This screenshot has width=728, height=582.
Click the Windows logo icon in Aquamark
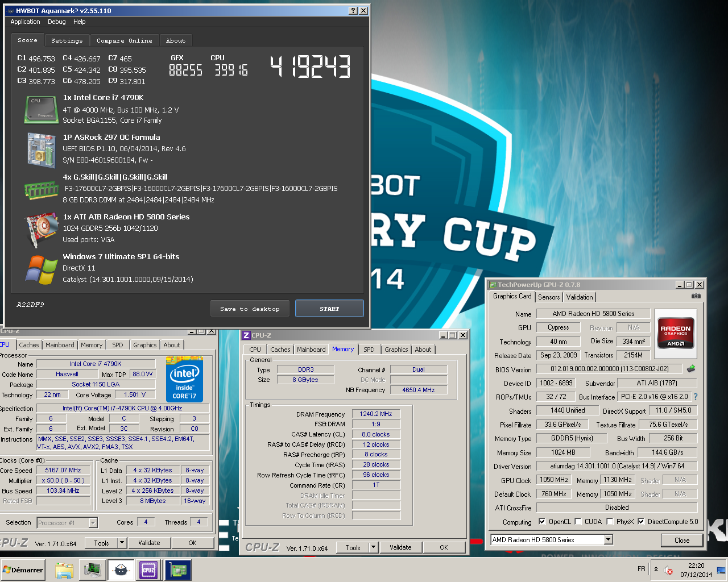[42, 269]
